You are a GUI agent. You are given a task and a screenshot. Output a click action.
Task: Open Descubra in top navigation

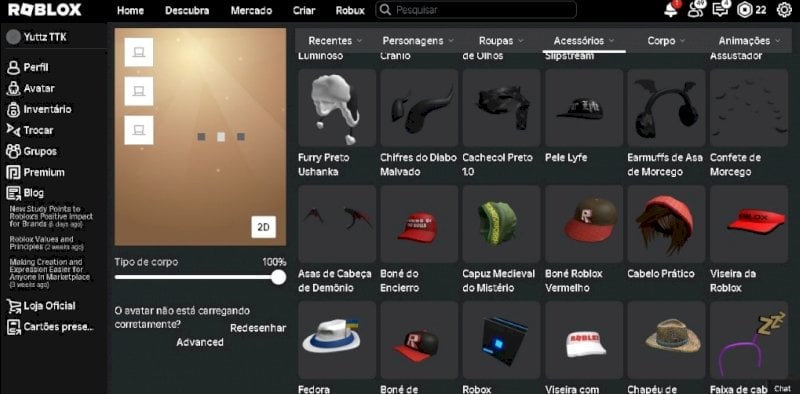point(187,10)
